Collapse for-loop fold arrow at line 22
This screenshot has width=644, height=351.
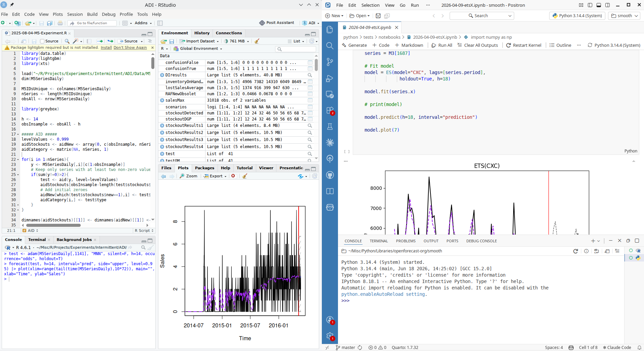[x=18, y=160]
